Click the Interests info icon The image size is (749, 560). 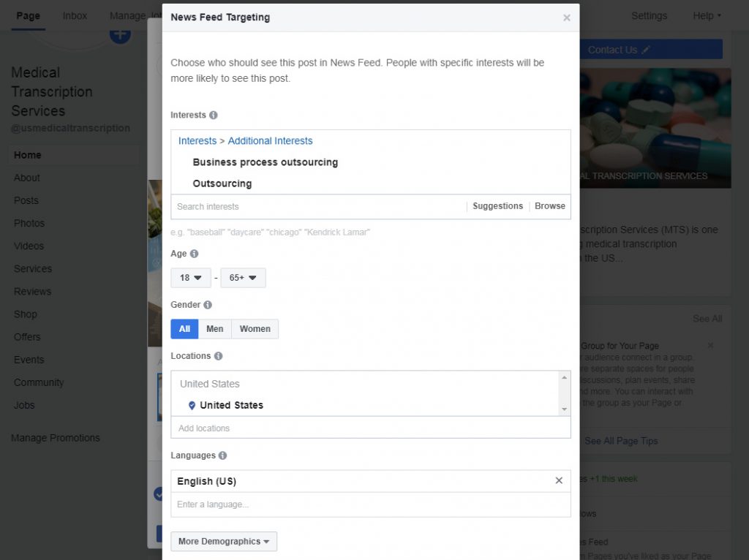pos(214,115)
